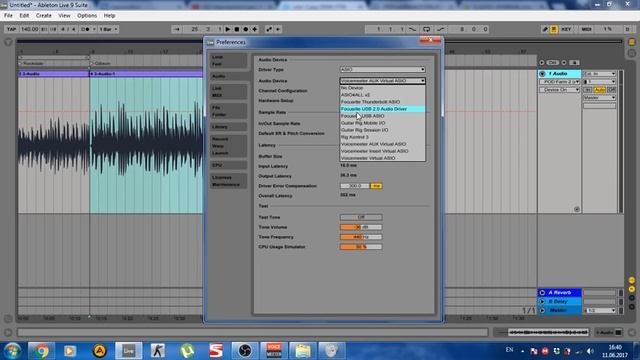Image resolution: width=640 pixels, height=360 pixels.
Task: Open the Master output routing dropdown
Action: [599, 98]
